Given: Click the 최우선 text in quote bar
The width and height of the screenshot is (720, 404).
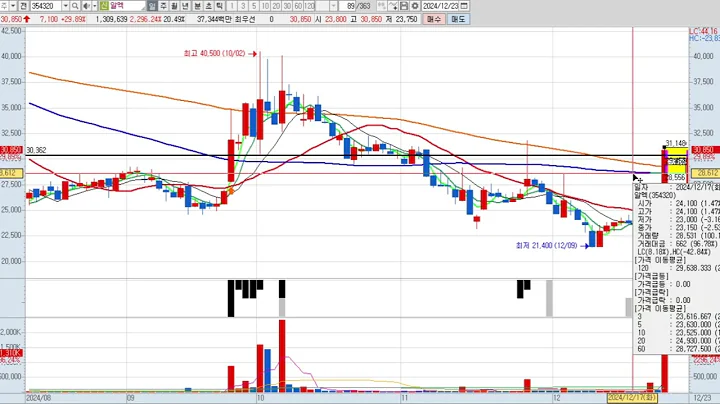Looking at the screenshot, I should pos(245,19).
